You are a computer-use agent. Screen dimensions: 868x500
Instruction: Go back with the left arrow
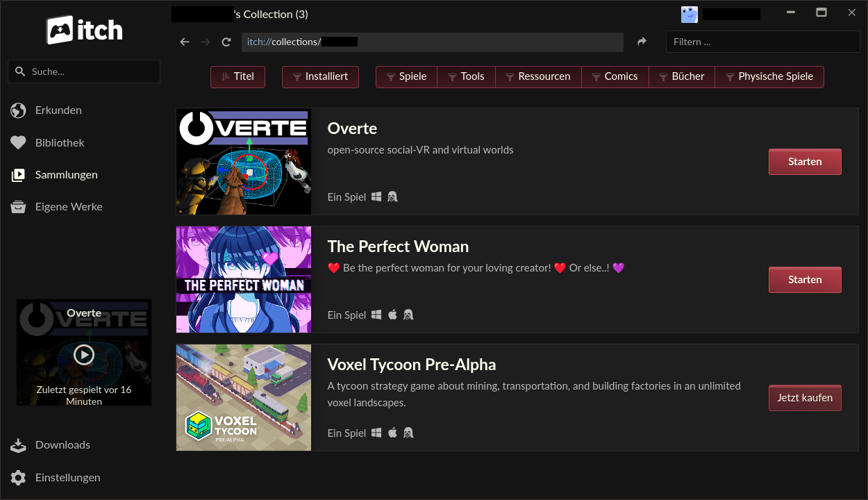point(185,42)
